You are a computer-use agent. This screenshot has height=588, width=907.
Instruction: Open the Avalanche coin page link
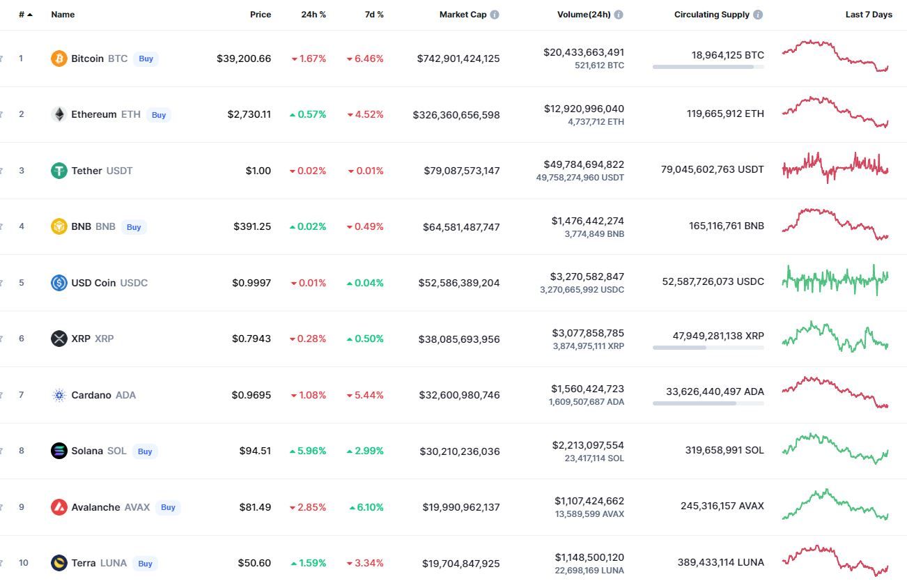pyautogui.click(x=97, y=507)
